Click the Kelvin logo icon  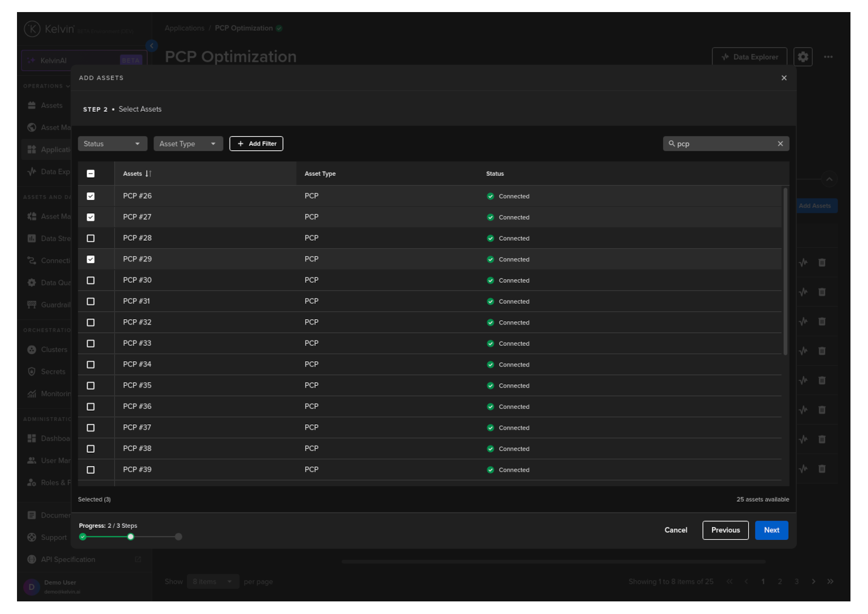point(32,29)
